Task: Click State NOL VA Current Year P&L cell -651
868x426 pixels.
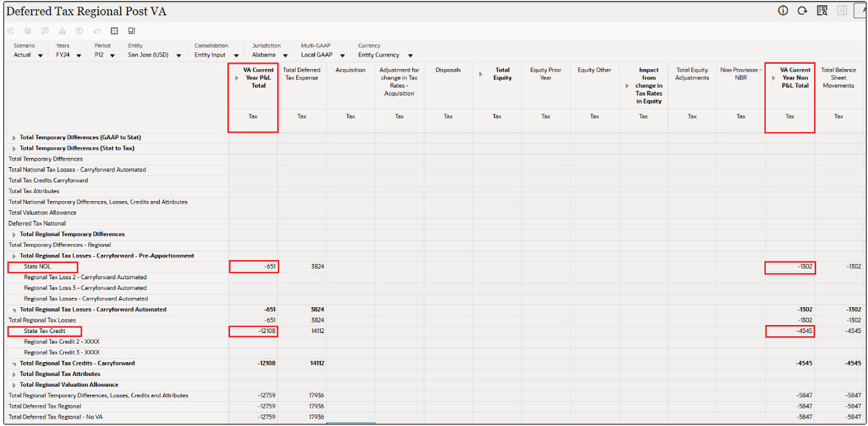Action: [253, 267]
